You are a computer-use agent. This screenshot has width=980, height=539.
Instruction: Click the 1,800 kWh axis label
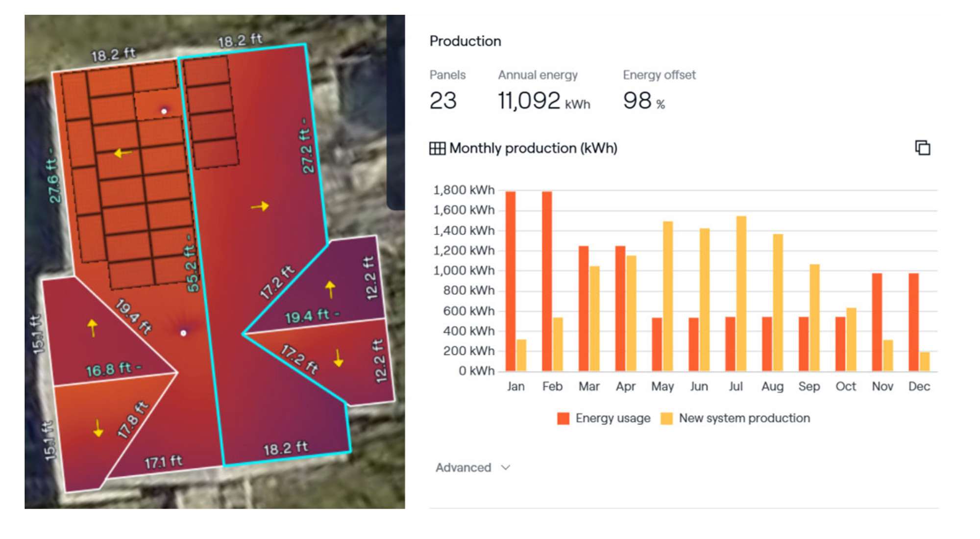(464, 190)
